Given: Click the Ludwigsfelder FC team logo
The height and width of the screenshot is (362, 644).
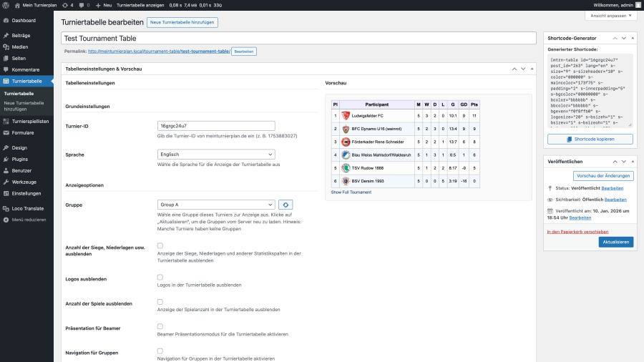Looking at the screenshot, I should tap(345, 115).
